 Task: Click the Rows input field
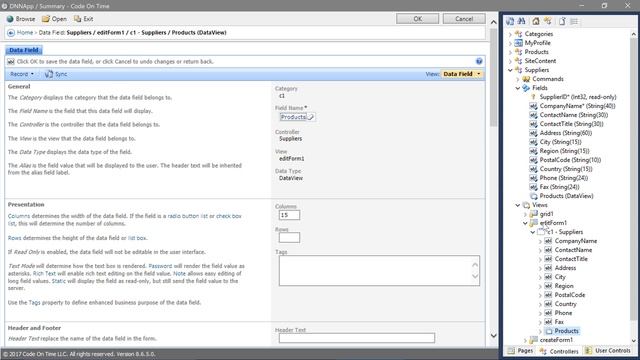point(289,238)
